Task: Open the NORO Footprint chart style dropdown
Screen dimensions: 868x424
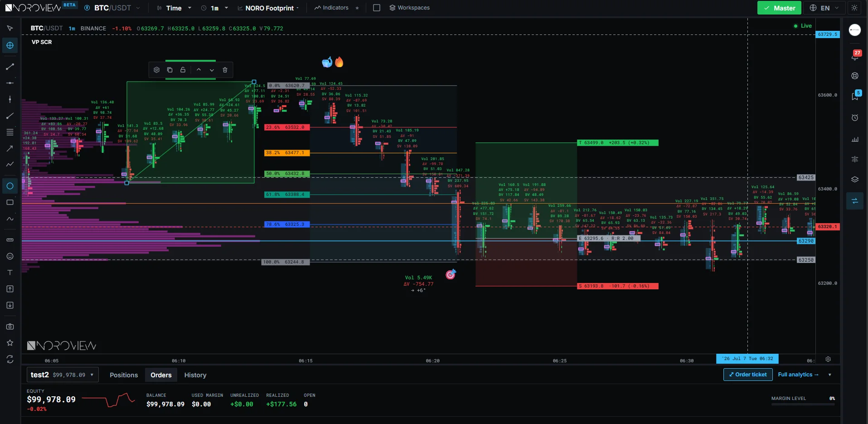Action: [x=268, y=8]
